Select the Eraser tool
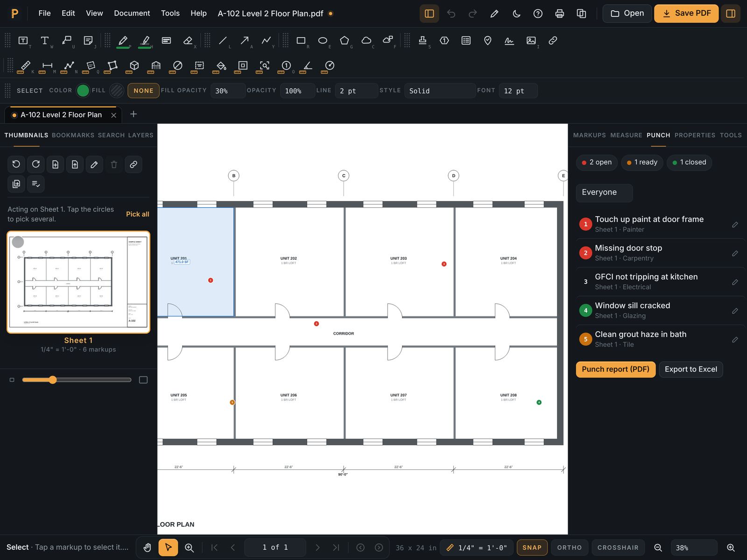Image resolution: width=747 pixels, height=560 pixels. point(188,41)
